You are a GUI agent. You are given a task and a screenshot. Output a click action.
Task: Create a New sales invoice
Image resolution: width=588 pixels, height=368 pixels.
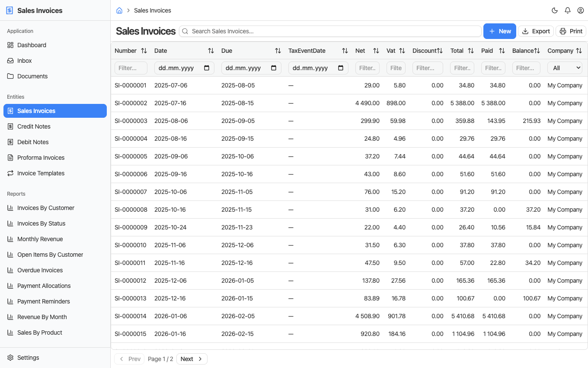click(500, 31)
